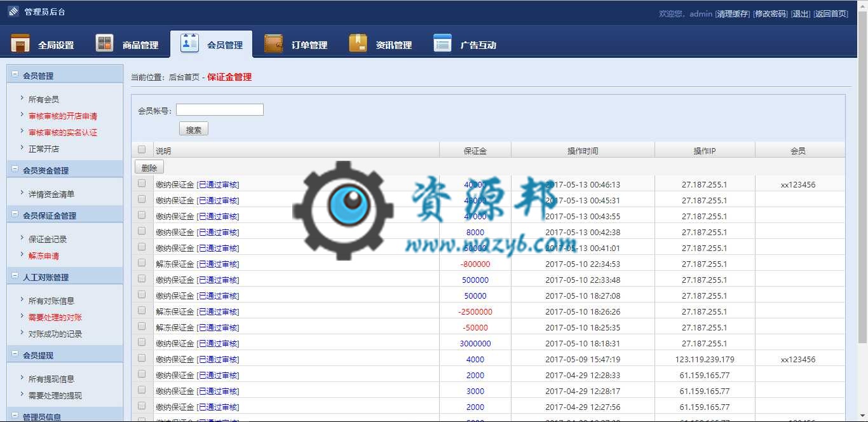Click the 删除 button
This screenshot has height=422, width=868.
[x=149, y=167]
